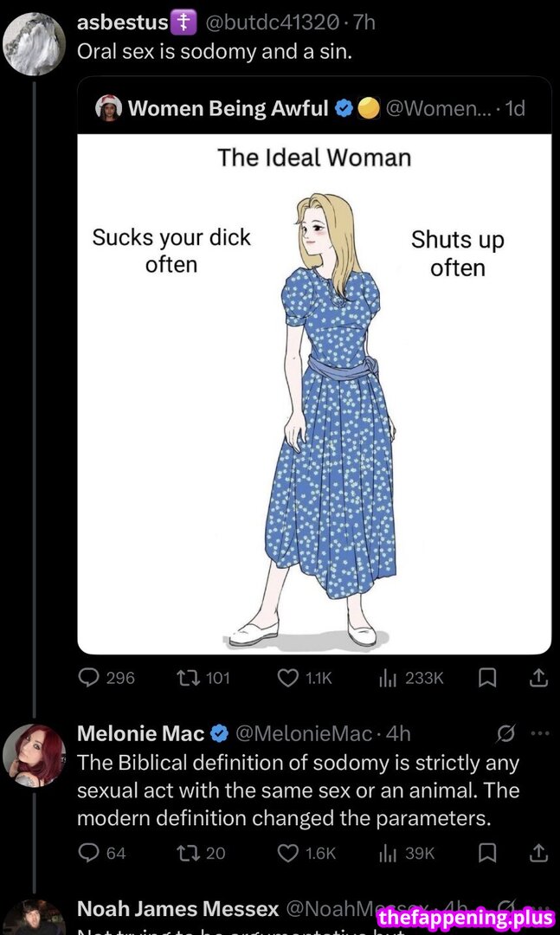Share Melonie Mac's reply
This screenshot has width=560, height=935.
click(537, 853)
